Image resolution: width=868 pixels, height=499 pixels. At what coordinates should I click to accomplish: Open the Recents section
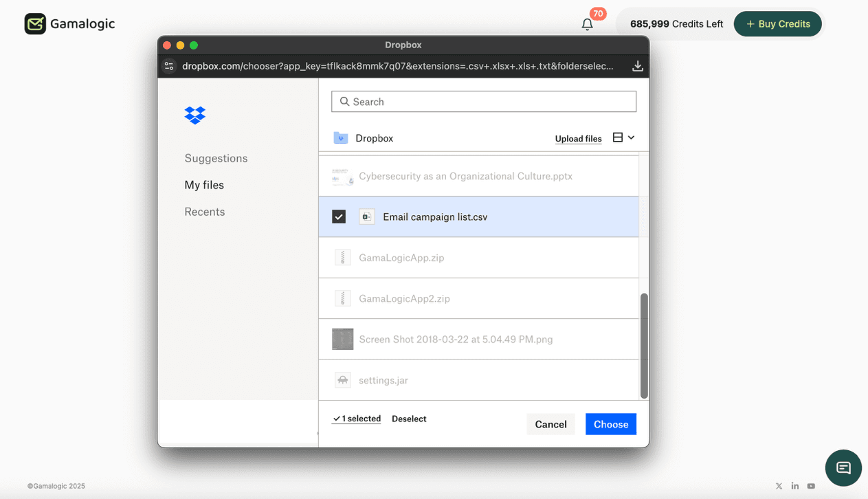click(x=204, y=211)
